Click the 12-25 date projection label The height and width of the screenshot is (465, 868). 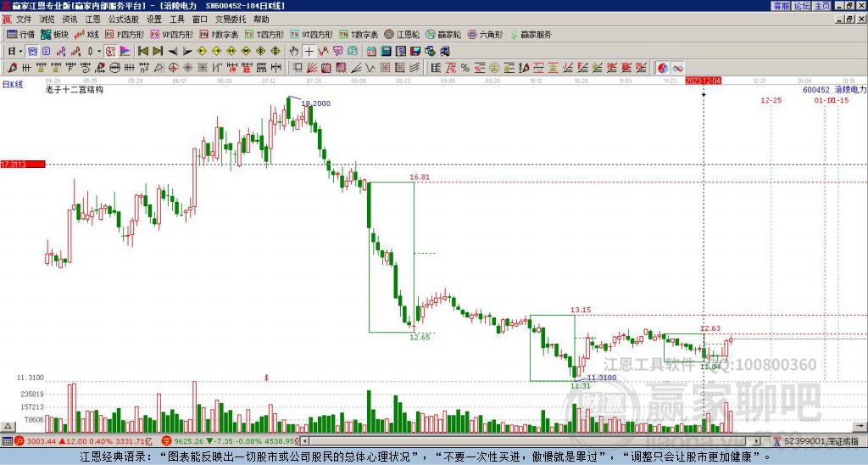tap(771, 100)
